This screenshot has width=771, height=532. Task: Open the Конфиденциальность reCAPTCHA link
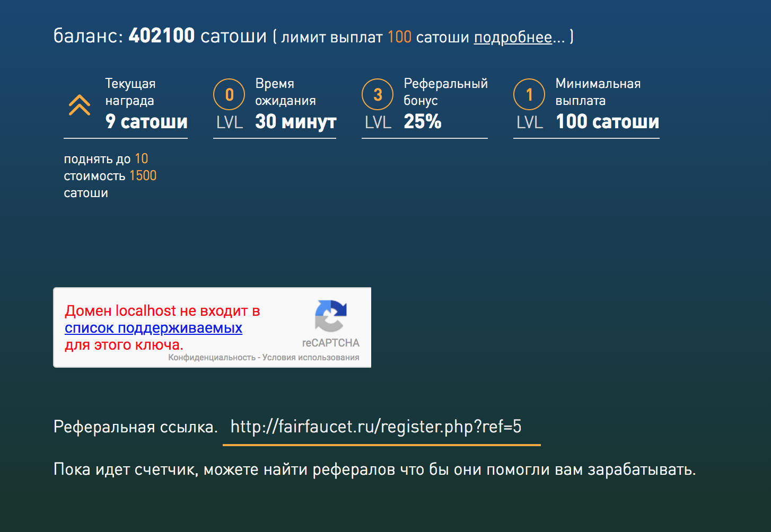[x=212, y=358]
